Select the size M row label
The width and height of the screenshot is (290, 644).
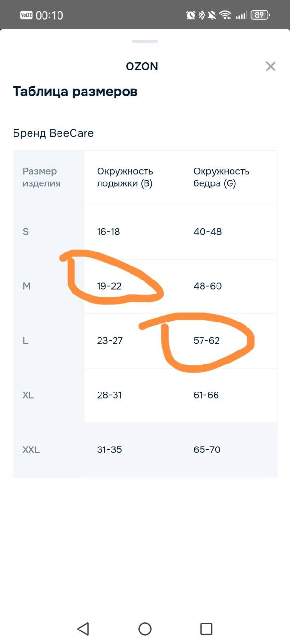click(27, 286)
